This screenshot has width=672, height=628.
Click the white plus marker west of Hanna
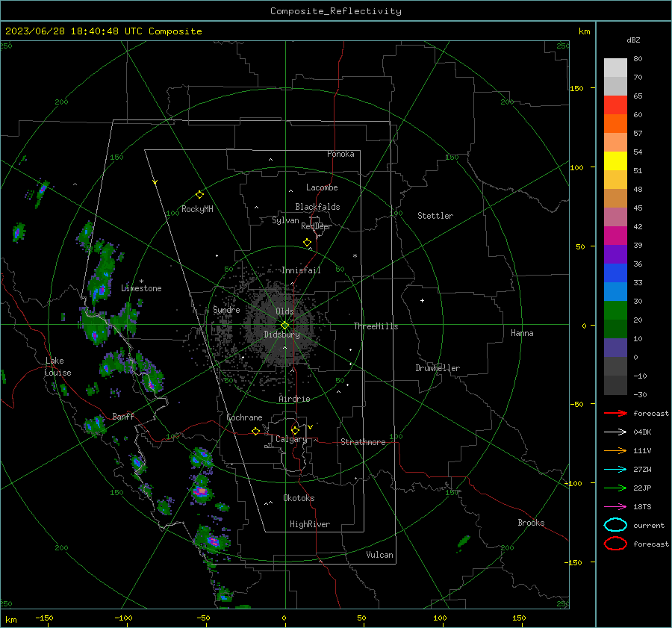point(422,300)
